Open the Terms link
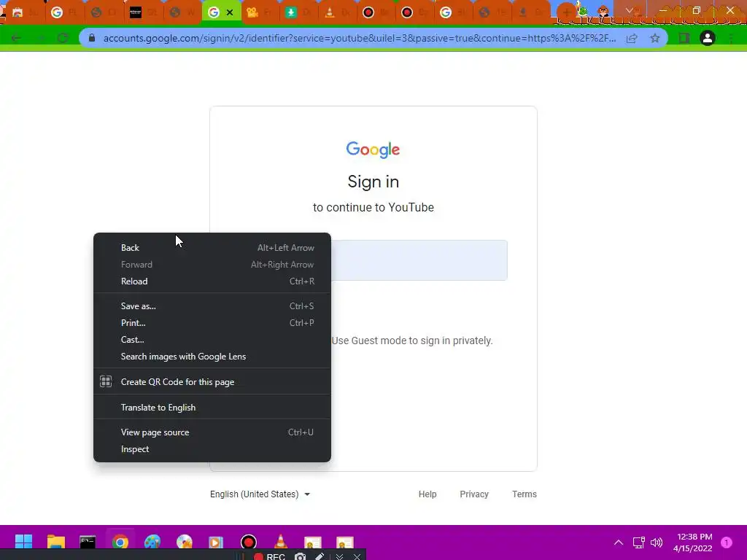The image size is (747, 560). pos(524,494)
